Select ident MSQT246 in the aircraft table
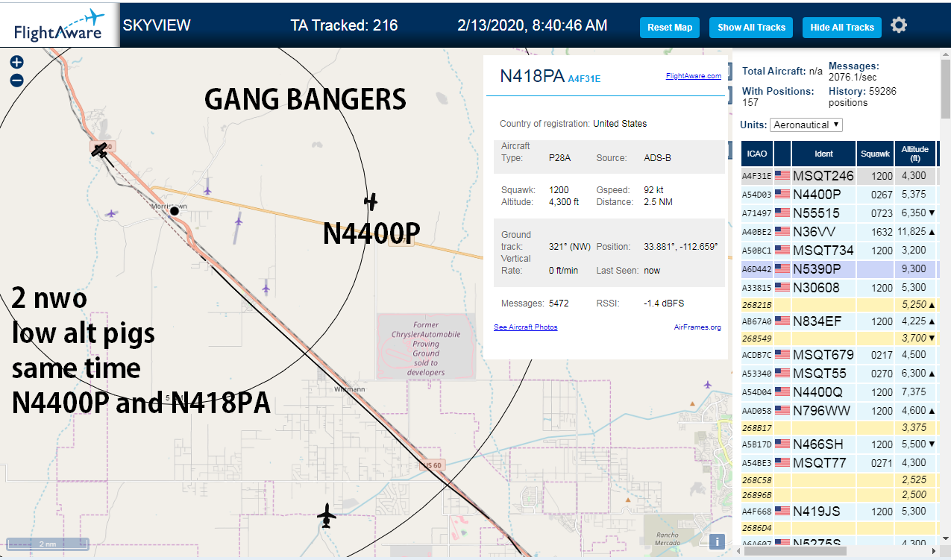The height and width of the screenshot is (560, 951). [x=823, y=176]
